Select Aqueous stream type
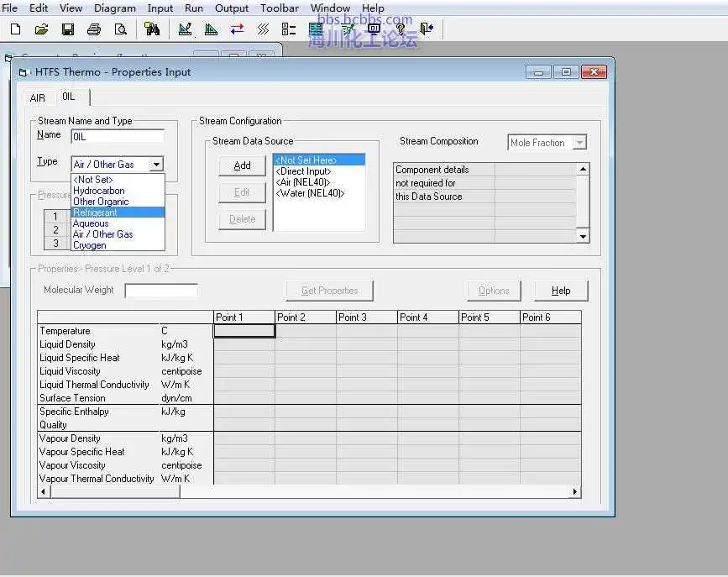728x577 pixels. (118, 223)
